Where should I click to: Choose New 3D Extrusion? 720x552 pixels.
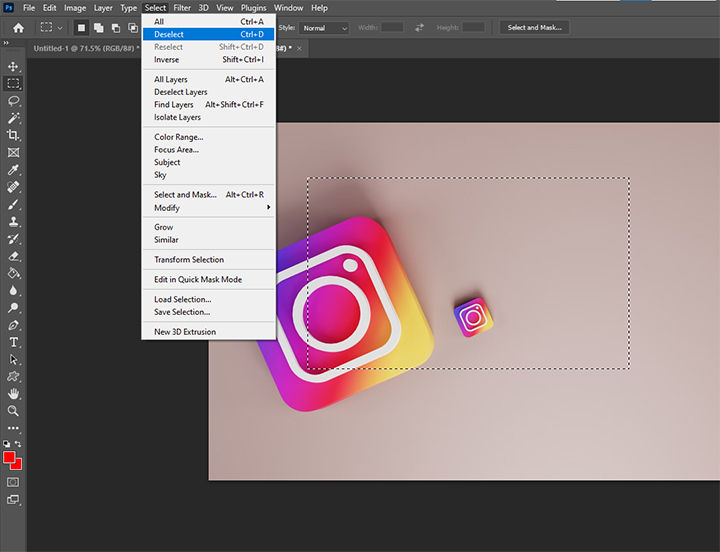pos(208,332)
